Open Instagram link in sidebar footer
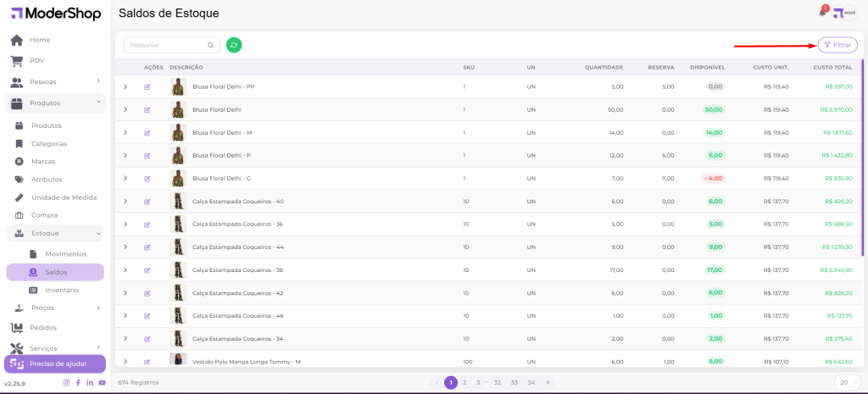 coord(67,383)
